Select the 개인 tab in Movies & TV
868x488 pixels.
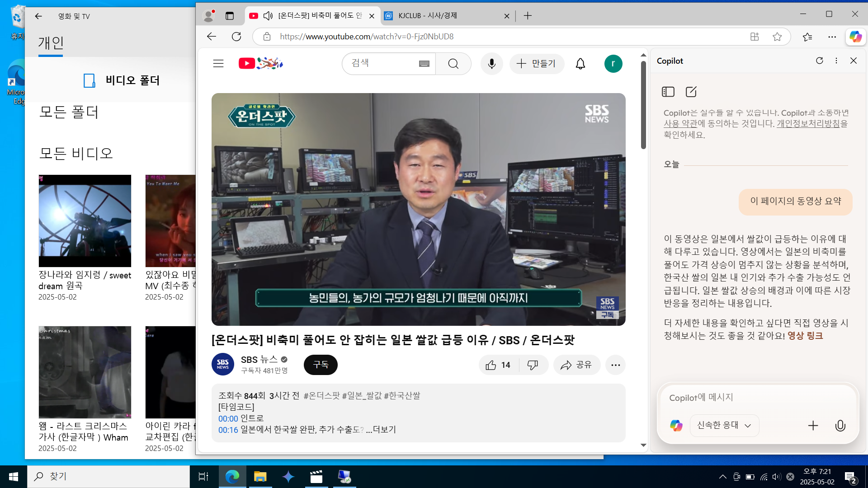point(51,43)
